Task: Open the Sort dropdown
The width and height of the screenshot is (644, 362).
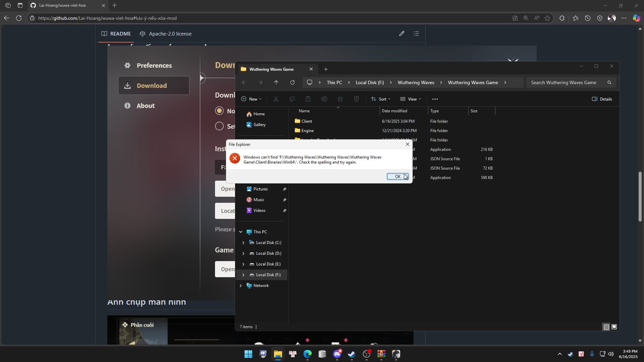Action: tap(381, 99)
